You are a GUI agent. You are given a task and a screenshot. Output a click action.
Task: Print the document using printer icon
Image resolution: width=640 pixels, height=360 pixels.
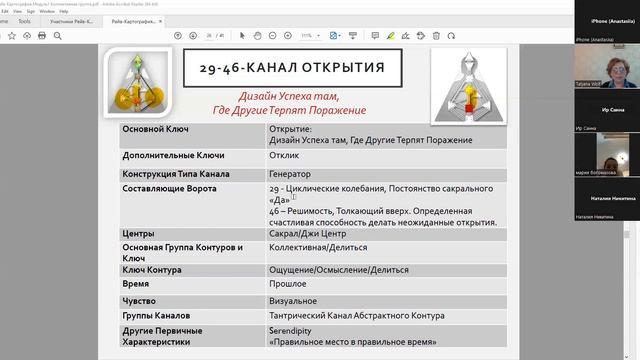pyautogui.click(x=42, y=36)
